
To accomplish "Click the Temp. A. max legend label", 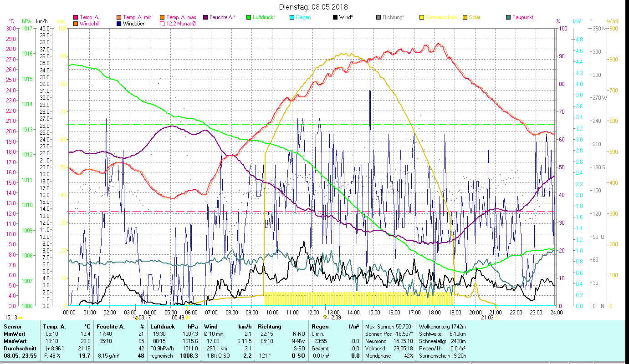I will coord(182,18).
